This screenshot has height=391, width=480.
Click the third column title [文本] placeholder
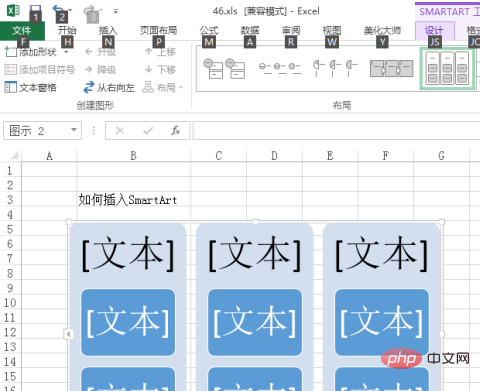click(x=382, y=254)
